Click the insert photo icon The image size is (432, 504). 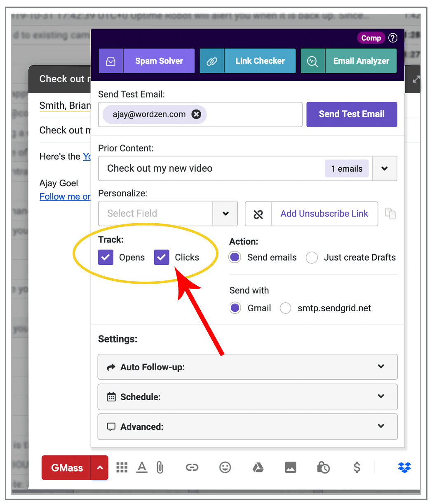(x=290, y=467)
